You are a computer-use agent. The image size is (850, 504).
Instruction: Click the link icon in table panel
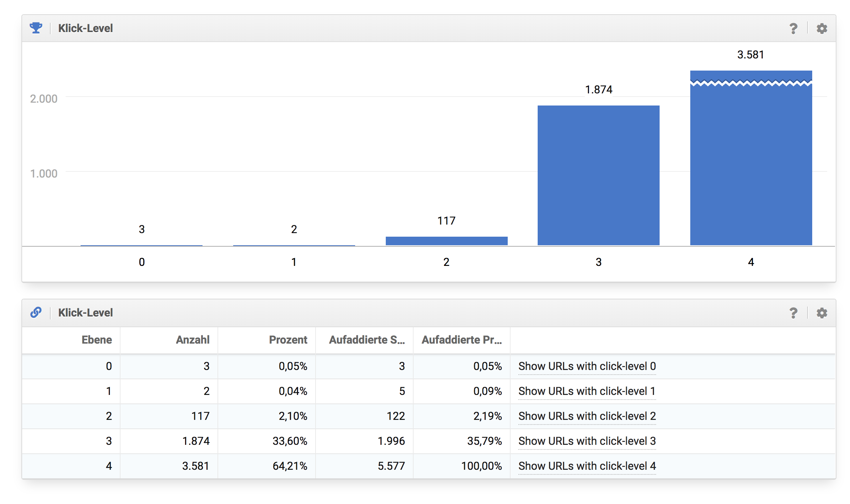click(x=36, y=312)
